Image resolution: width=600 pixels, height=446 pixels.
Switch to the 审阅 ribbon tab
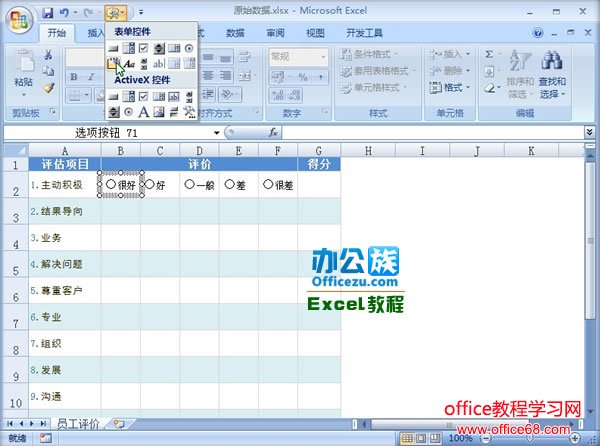tap(275, 33)
